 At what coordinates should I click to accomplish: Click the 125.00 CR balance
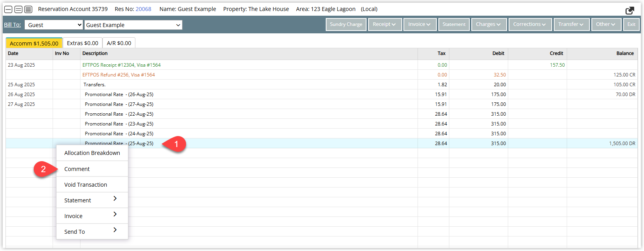(624, 75)
